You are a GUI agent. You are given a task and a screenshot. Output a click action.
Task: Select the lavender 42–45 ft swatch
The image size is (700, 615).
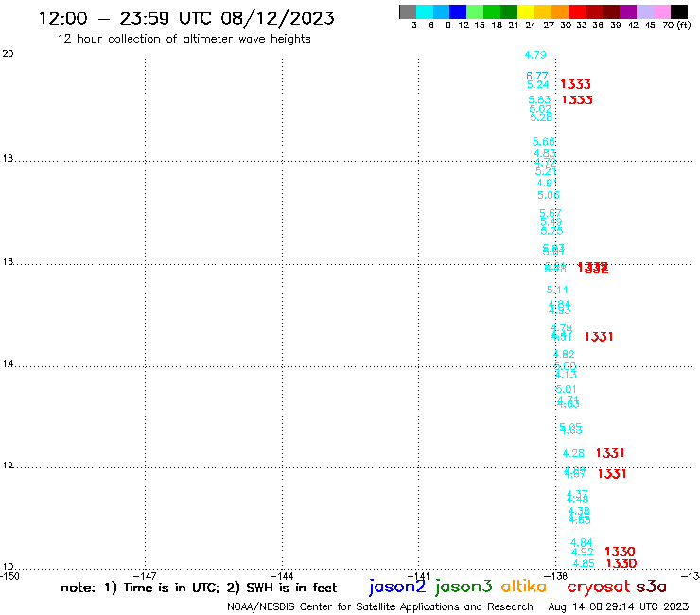point(645,11)
